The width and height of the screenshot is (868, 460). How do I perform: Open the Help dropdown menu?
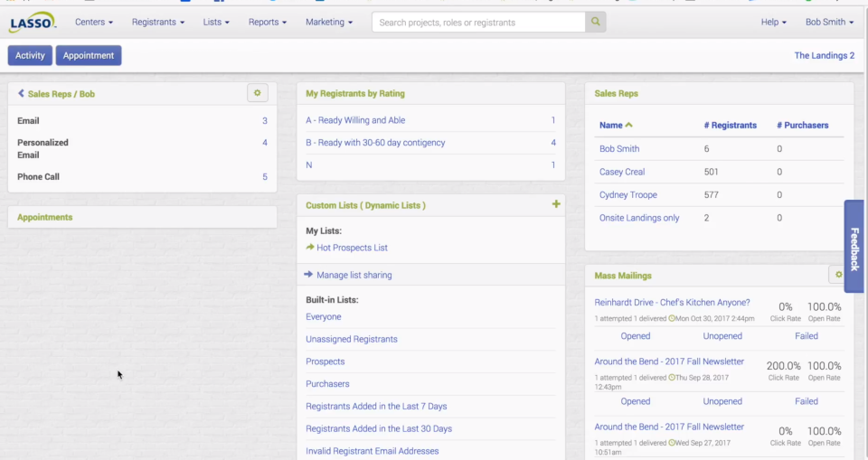coord(773,23)
